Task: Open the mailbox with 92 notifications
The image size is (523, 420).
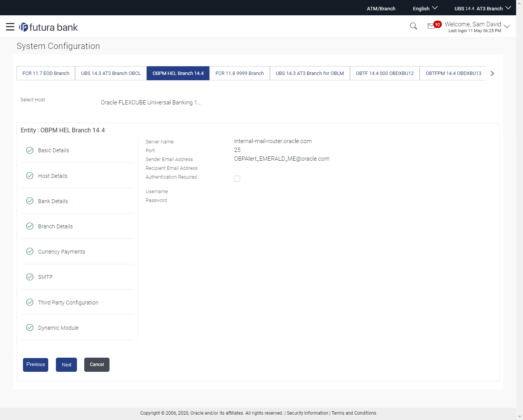Action: 434,25
